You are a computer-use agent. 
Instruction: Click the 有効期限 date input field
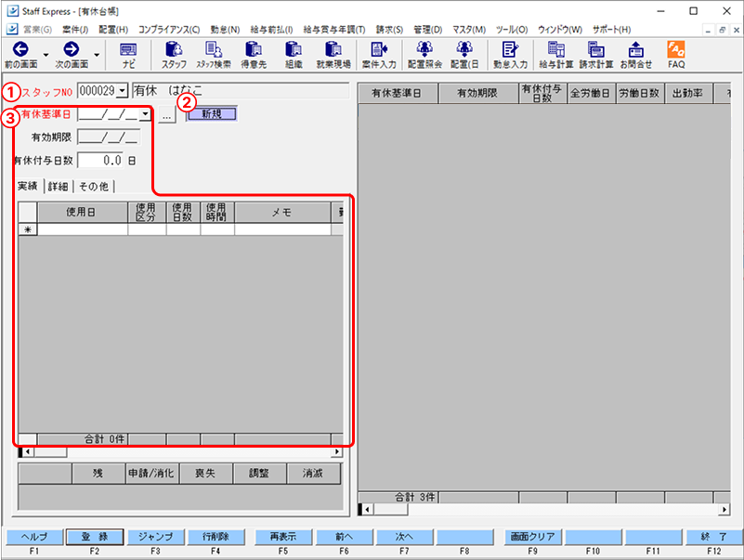coord(109,137)
